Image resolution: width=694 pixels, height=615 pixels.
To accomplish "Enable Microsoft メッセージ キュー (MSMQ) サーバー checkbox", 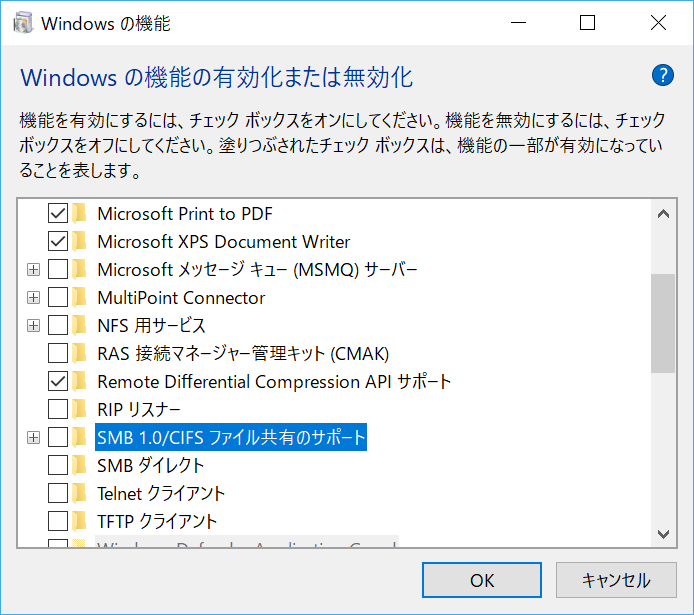I will point(58,269).
